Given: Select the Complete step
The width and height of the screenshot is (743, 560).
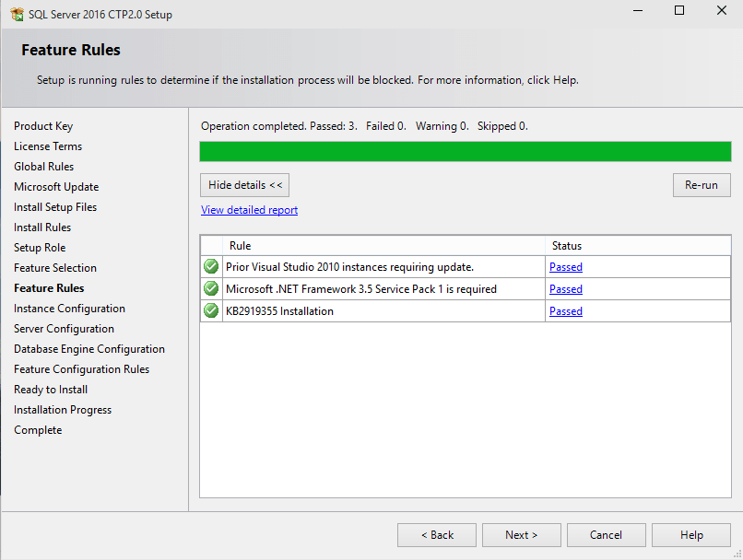Looking at the screenshot, I should pyautogui.click(x=38, y=430).
